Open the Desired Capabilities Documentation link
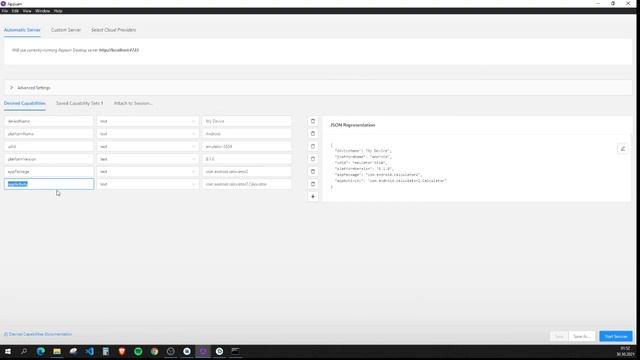The height and width of the screenshot is (360, 640). coord(38,334)
